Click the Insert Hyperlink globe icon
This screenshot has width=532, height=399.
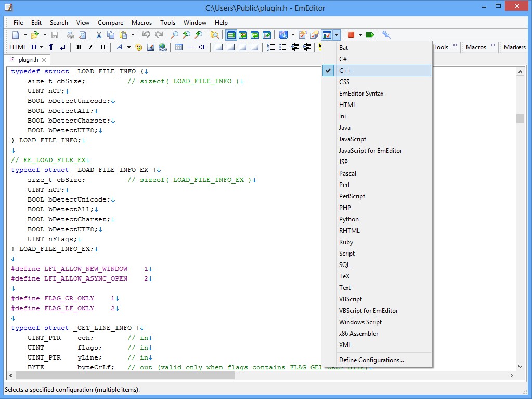pos(163,47)
